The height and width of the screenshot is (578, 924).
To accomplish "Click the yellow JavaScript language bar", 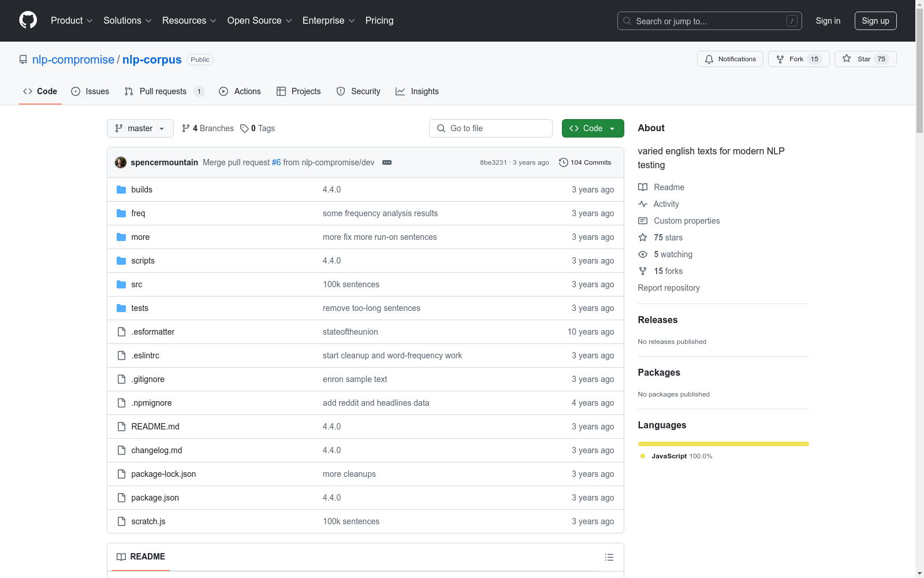I will pos(723,444).
